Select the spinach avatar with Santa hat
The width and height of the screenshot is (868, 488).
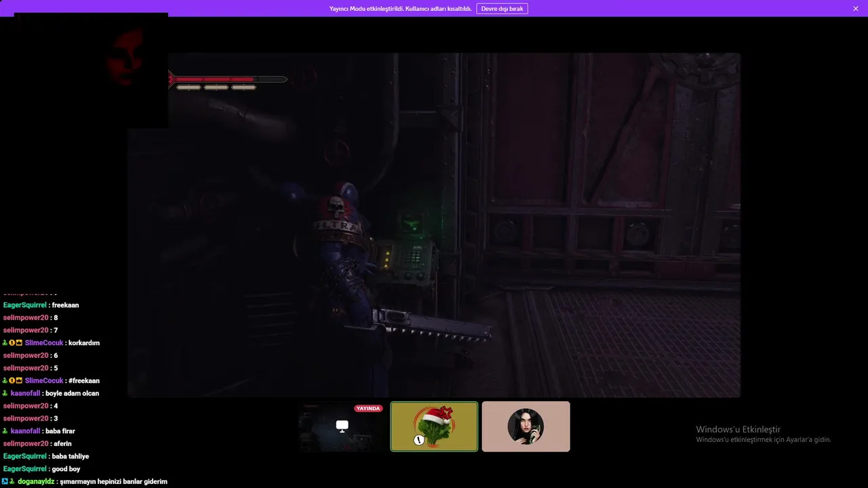[x=434, y=426]
